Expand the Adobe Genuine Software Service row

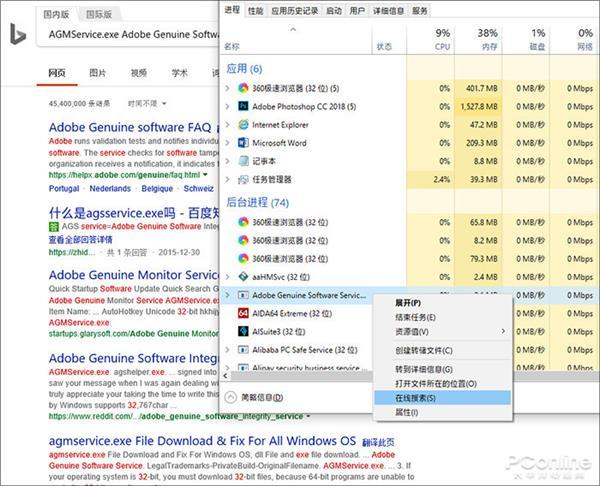[228, 295]
